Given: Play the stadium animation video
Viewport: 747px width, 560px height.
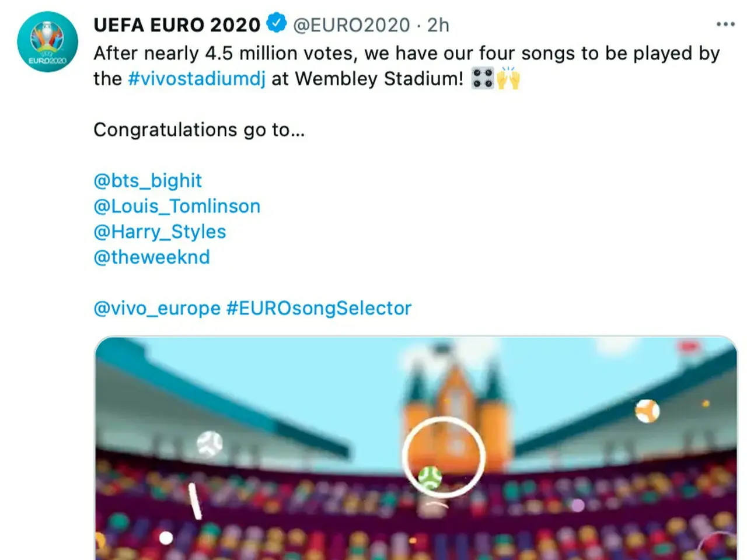Looking at the screenshot, I should coord(416,448).
